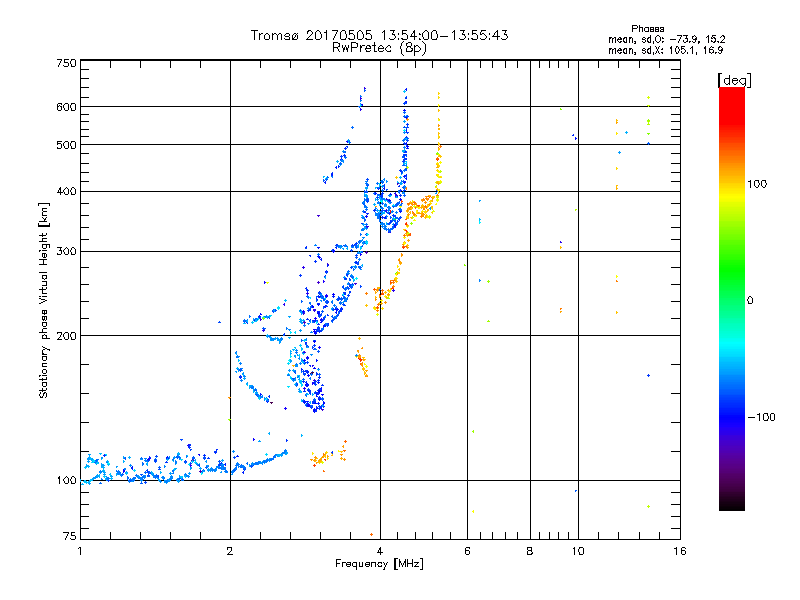Click the x-axis tick label '2'

[x=230, y=551]
